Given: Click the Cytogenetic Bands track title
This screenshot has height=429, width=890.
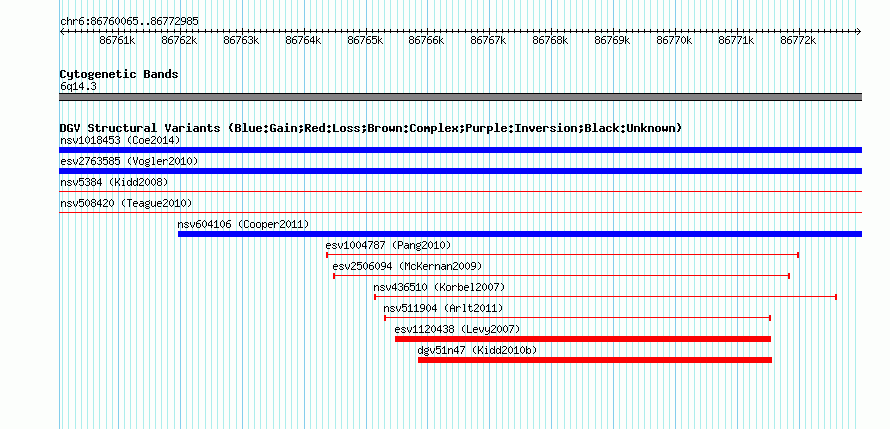Looking at the screenshot, I should [x=119, y=74].
